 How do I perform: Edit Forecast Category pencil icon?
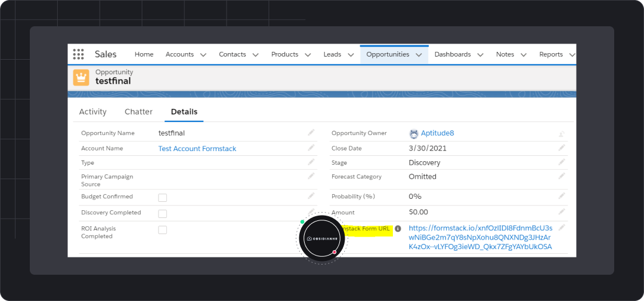(x=562, y=176)
